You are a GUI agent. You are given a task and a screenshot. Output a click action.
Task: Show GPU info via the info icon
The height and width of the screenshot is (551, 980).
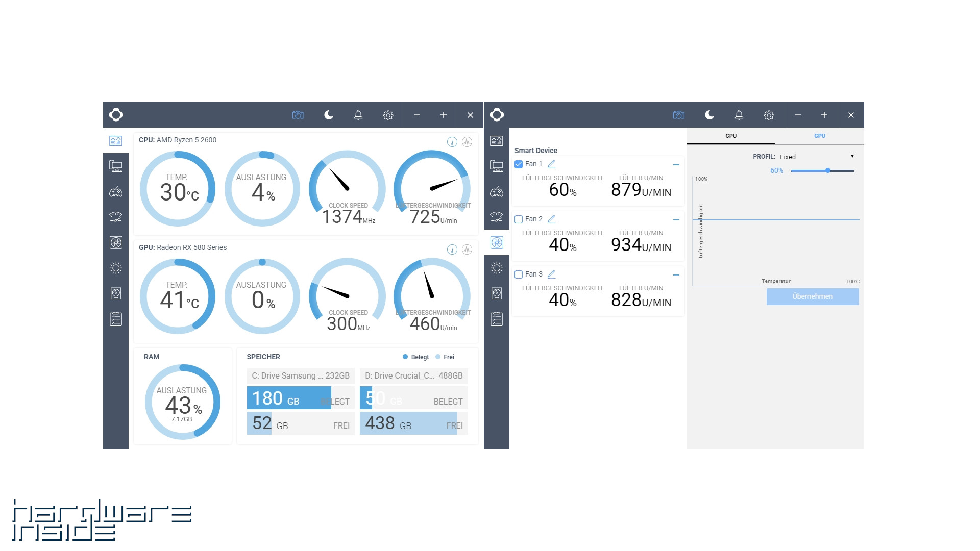(x=452, y=249)
